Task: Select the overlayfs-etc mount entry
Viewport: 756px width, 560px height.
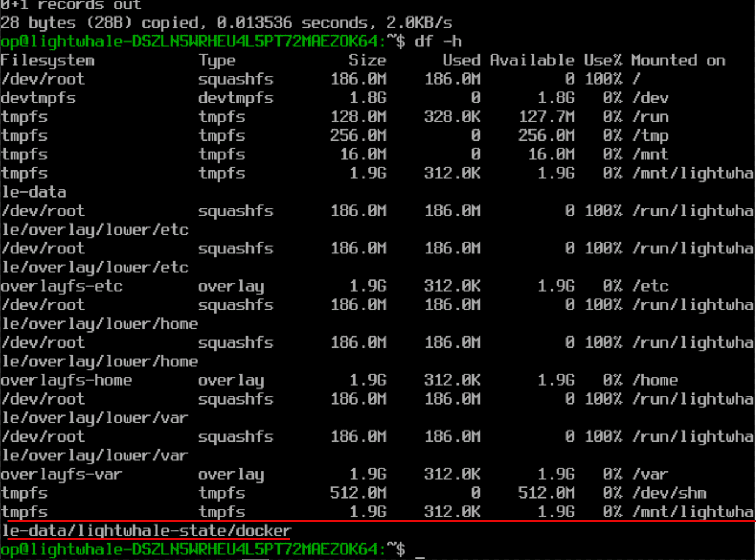Action: pos(62,286)
